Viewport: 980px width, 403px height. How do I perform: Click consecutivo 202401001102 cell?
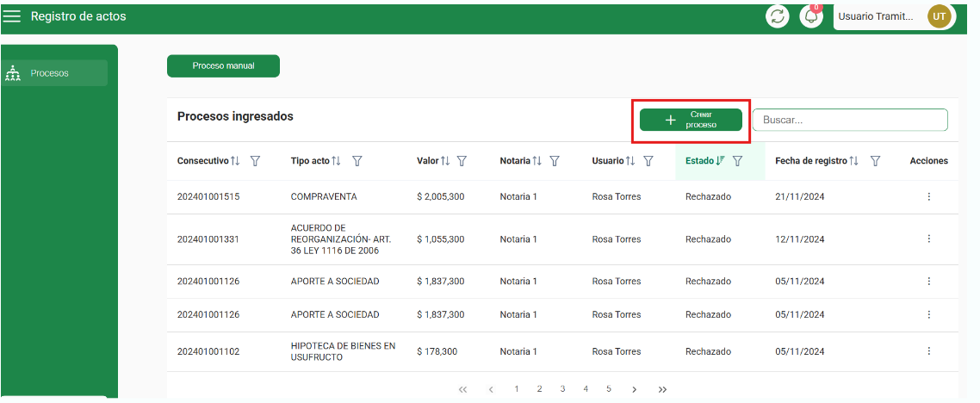(x=208, y=352)
